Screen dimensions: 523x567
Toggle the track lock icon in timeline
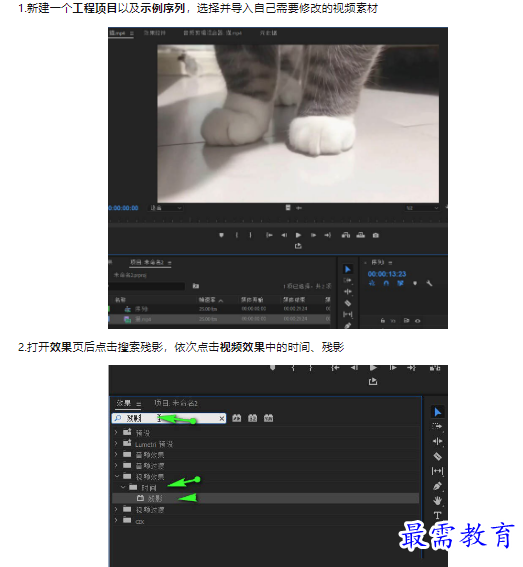tap(383, 321)
